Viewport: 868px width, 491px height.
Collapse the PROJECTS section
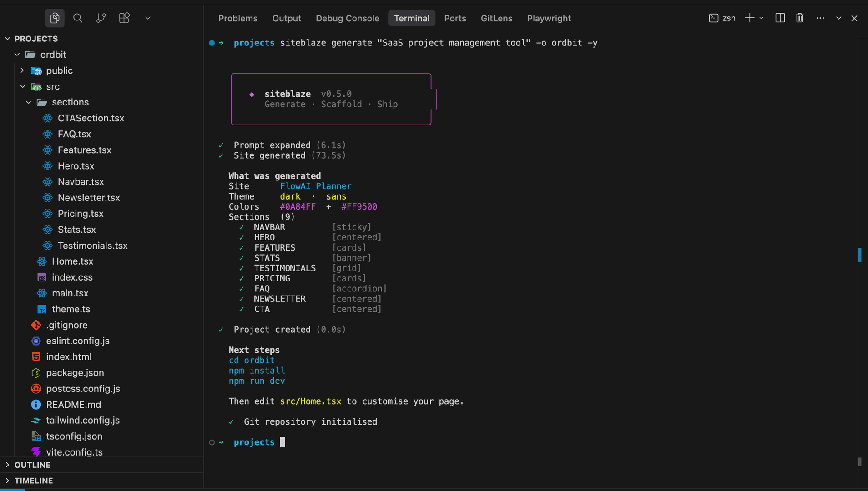8,39
